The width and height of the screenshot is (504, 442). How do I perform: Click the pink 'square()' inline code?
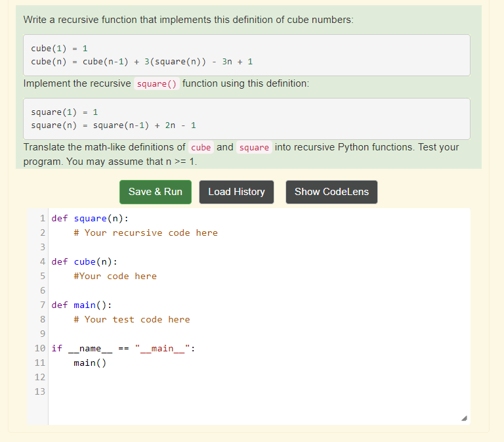pyautogui.click(x=157, y=83)
